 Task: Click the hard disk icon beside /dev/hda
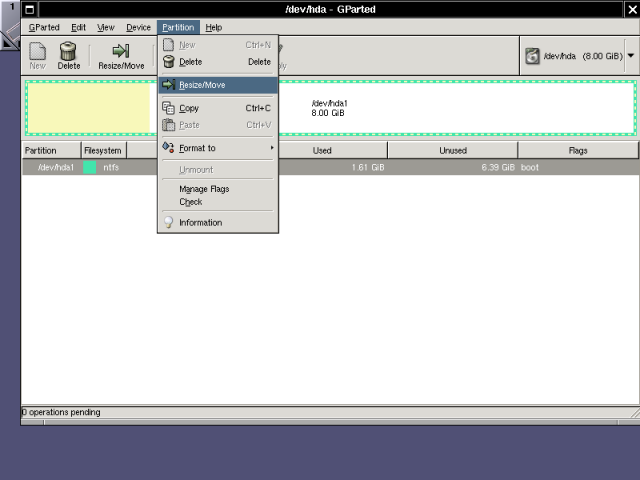(532, 56)
